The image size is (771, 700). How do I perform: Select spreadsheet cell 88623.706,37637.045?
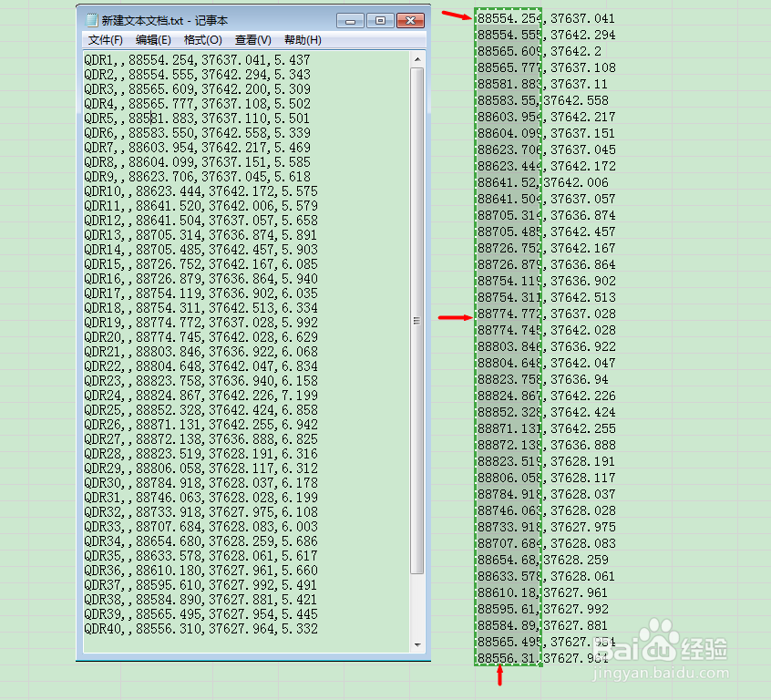point(509,149)
